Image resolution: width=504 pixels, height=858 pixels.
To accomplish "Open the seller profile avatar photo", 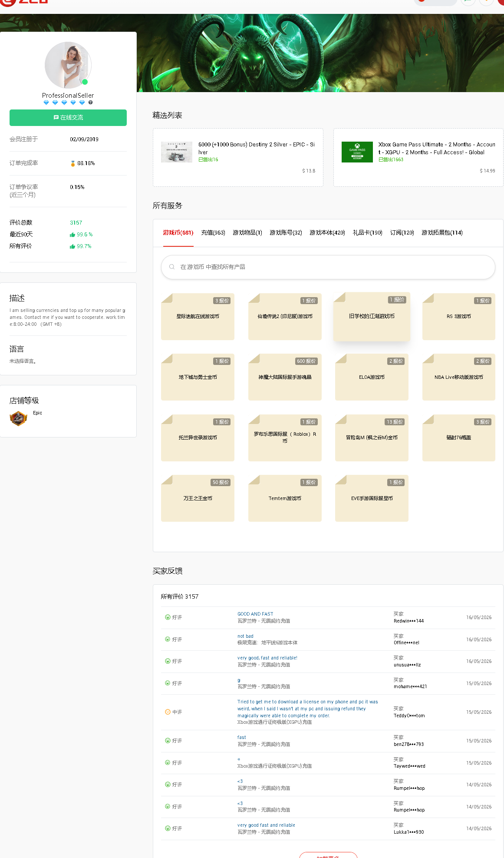I will coord(68,65).
